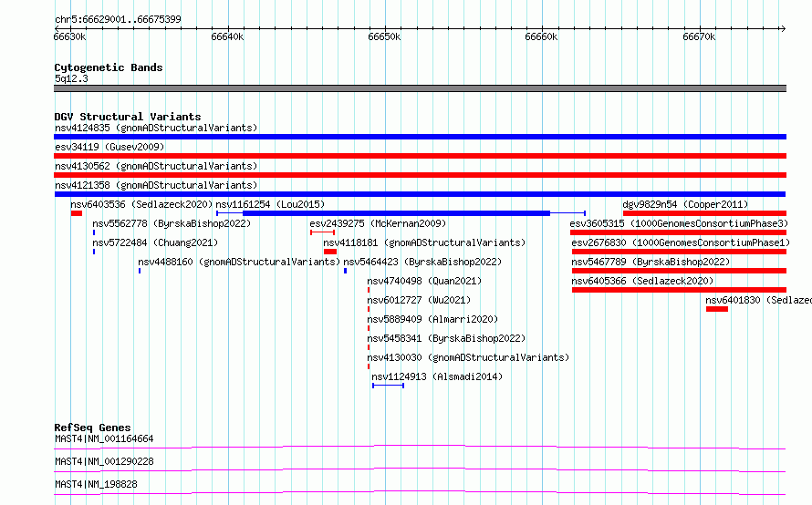Screen dimensions: 812x505
Task: Click nsv5562778 (ByrskaBishop2022) label
Action: click(172, 223)
